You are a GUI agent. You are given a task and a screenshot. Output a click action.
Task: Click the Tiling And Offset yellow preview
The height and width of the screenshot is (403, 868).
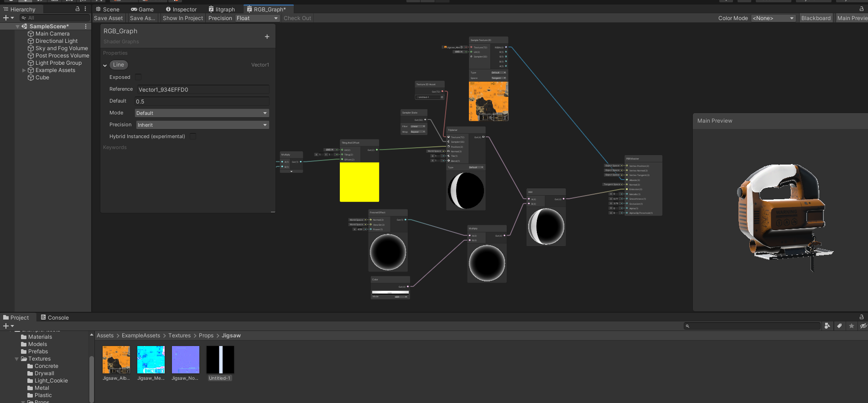359,182
